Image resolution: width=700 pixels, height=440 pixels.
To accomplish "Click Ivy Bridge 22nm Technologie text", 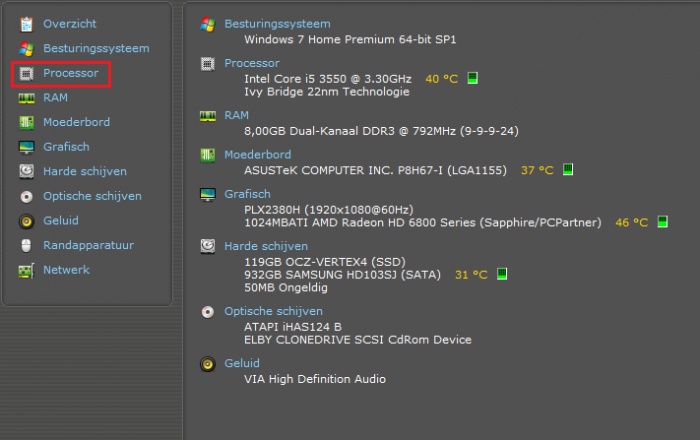I will pyautogui.click(x=327, y=92).
